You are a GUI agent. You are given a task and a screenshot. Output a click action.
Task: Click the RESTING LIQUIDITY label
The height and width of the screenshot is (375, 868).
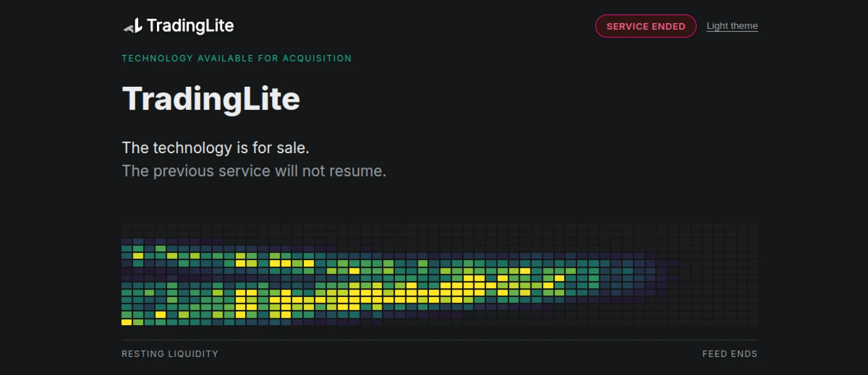coord(170,354)
